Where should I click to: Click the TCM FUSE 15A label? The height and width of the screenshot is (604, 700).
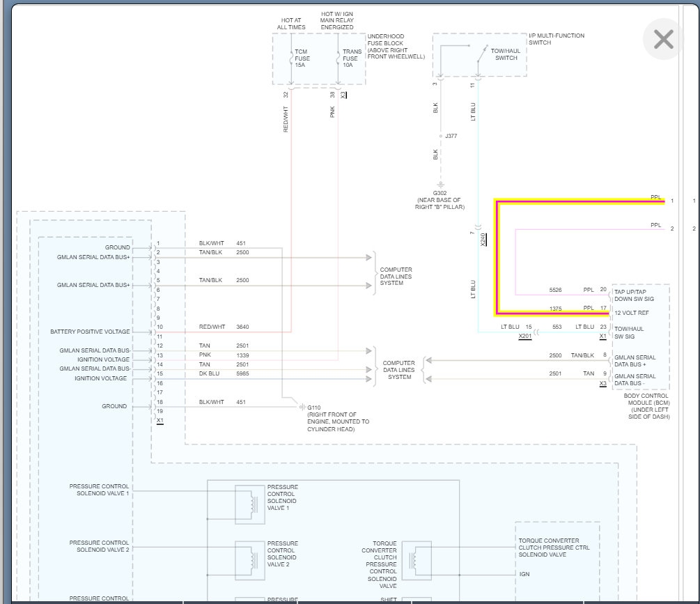tap(302, 59)
